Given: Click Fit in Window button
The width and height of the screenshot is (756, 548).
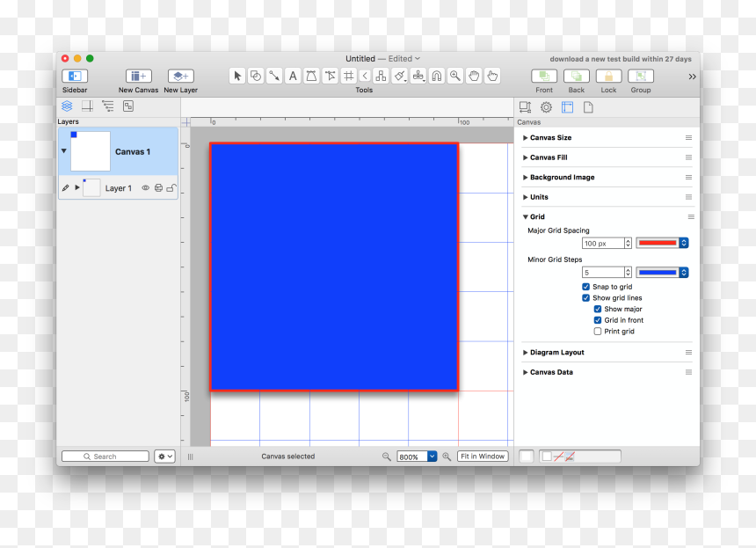Looking at the screenshot, I should [x=483, y=457].
